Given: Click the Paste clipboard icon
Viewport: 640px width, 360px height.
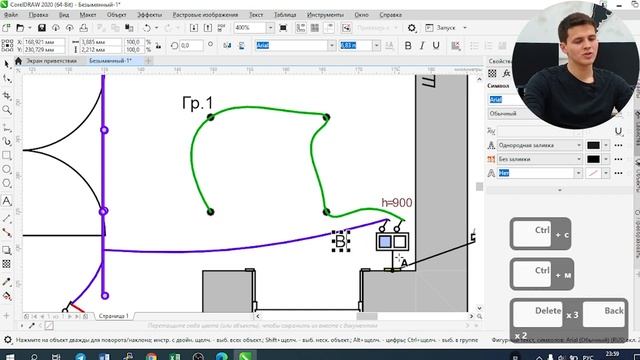Looking at the screenshot, I should coord(129,28).
